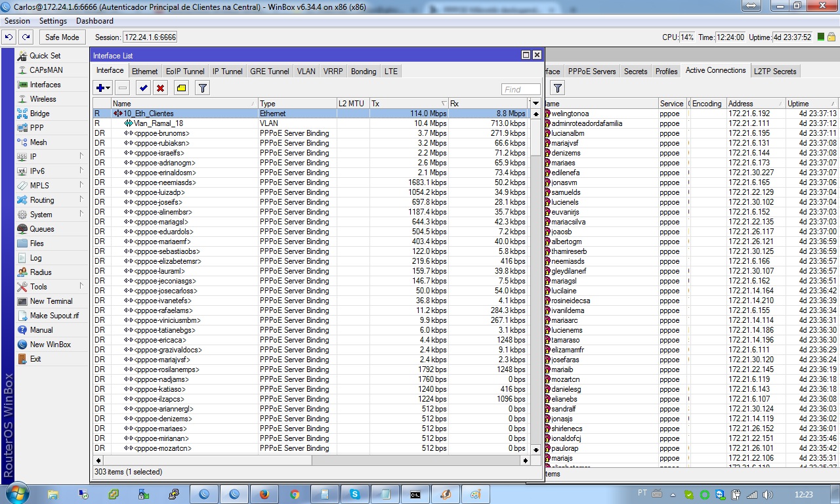Expand the Tools submenu arrow

point(81,286)
